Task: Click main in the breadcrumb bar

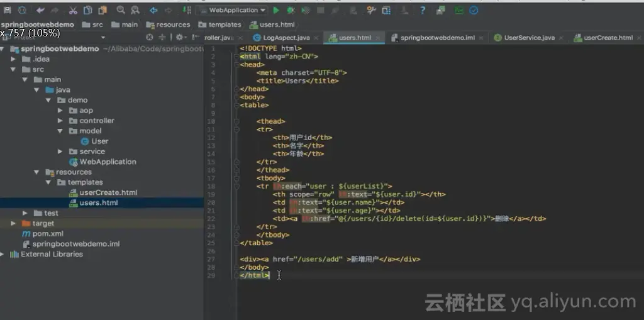Action: point(125,25)
